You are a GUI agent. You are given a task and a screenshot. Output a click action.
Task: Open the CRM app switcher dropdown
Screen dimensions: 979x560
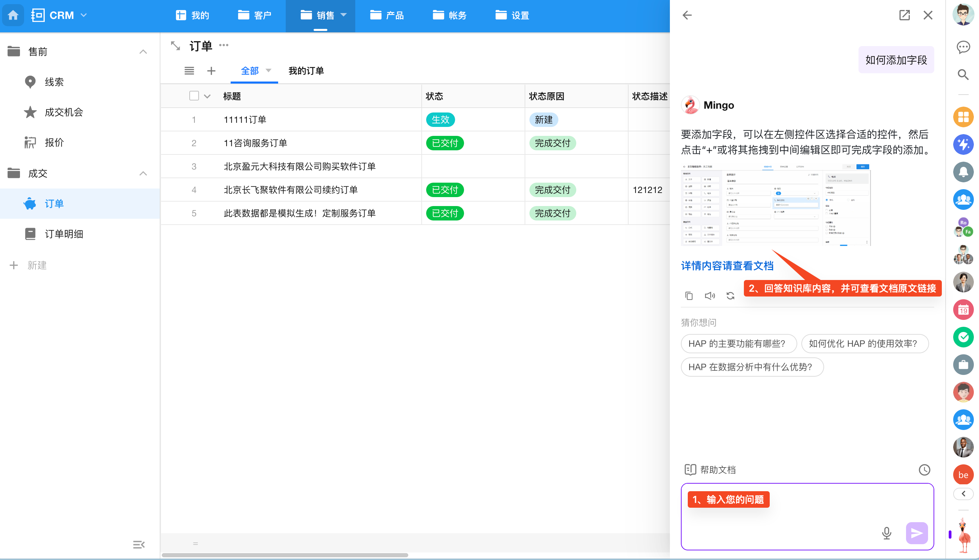pos(84,15)
